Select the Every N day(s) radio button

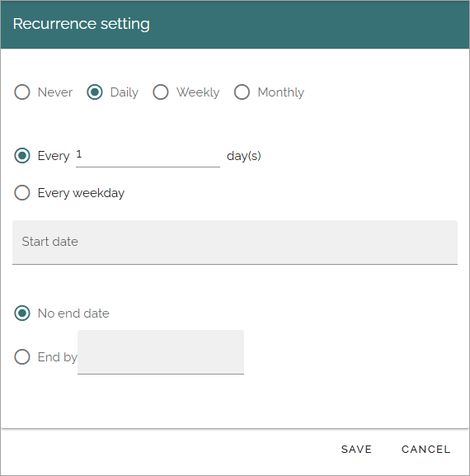point(22,156)
